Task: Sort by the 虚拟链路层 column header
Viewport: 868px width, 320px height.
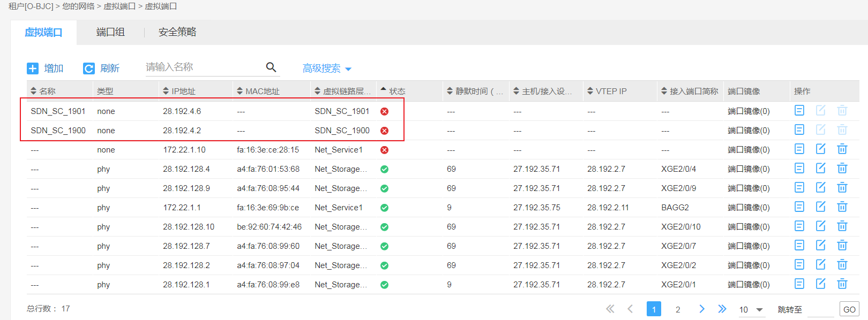Action: [342, 91]
